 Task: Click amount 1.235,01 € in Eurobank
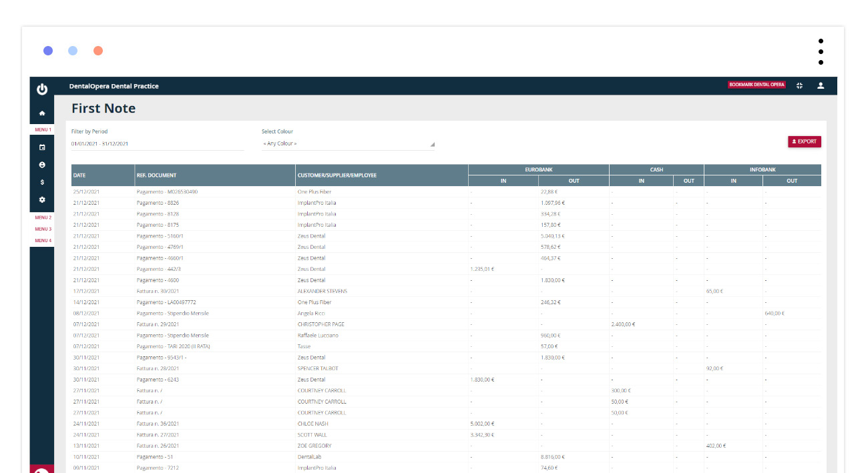tap(483, 269)
